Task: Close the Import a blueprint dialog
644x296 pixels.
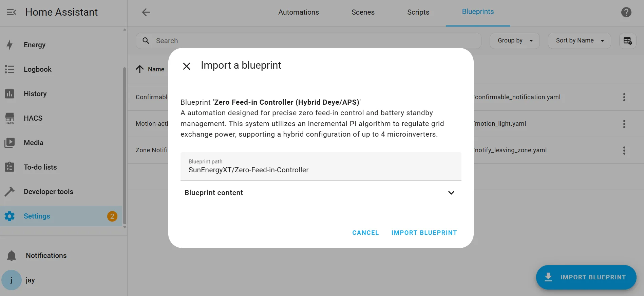Action: tap(187, 66)
